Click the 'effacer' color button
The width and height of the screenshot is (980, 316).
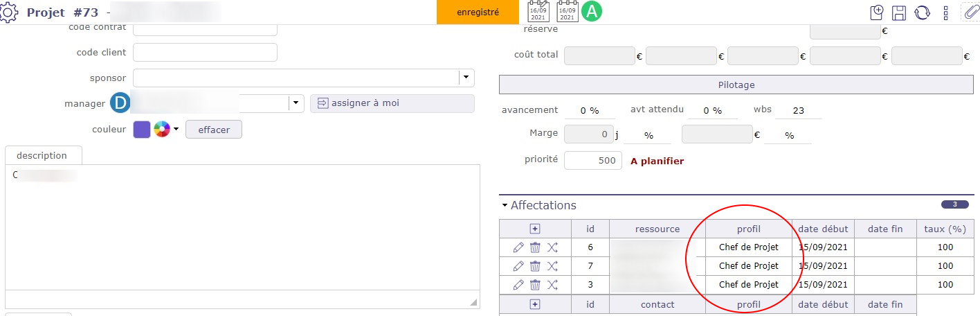pos(214,130)
